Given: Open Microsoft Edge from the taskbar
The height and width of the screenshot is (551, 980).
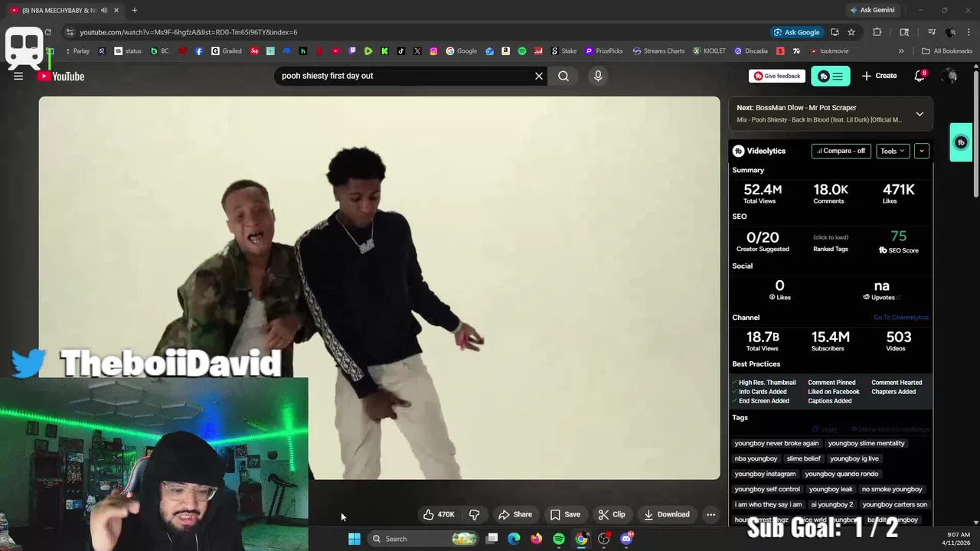Looking at the screenshot, I should [x=514, y=539].
